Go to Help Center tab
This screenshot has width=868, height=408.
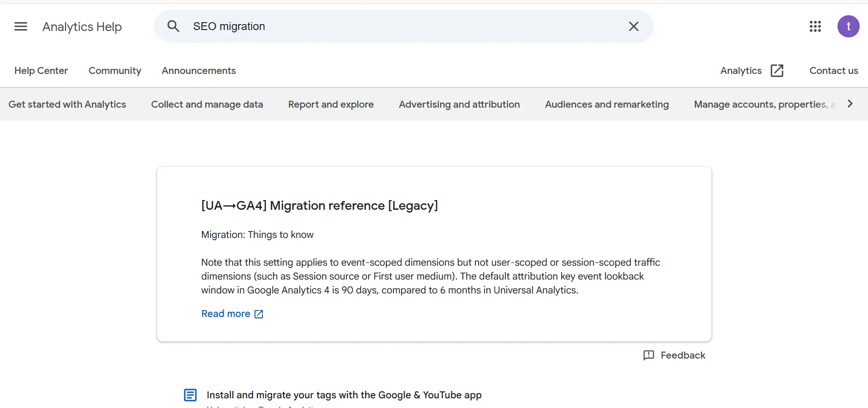[41, 71]
